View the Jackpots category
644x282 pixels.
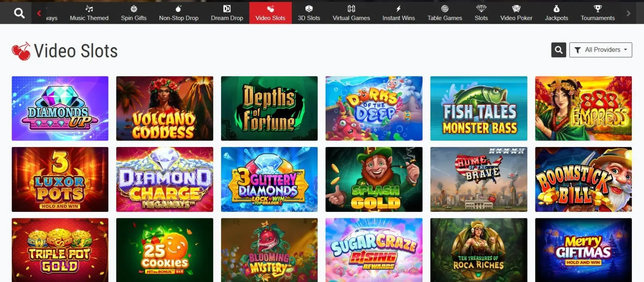coord(556,13)
